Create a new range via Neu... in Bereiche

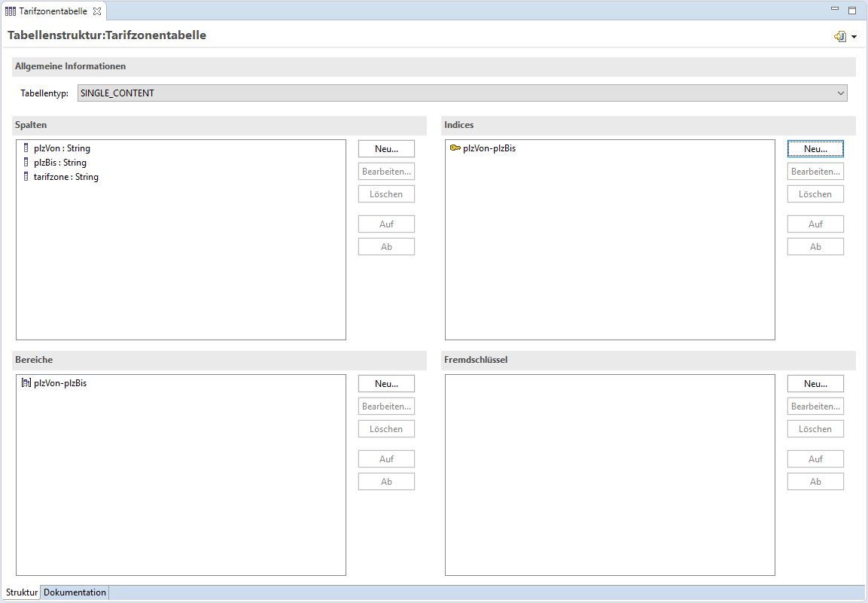pyautogui.click(x=386, y=384)
